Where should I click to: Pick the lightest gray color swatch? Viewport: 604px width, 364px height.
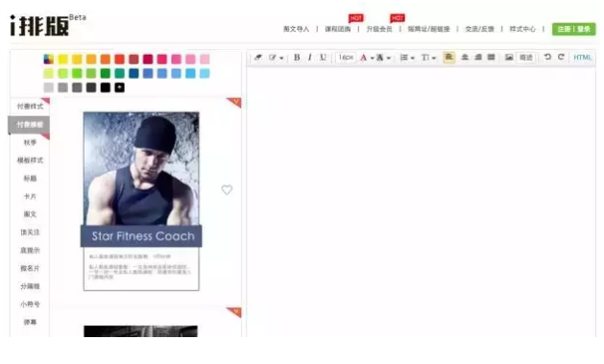[49, 87]
